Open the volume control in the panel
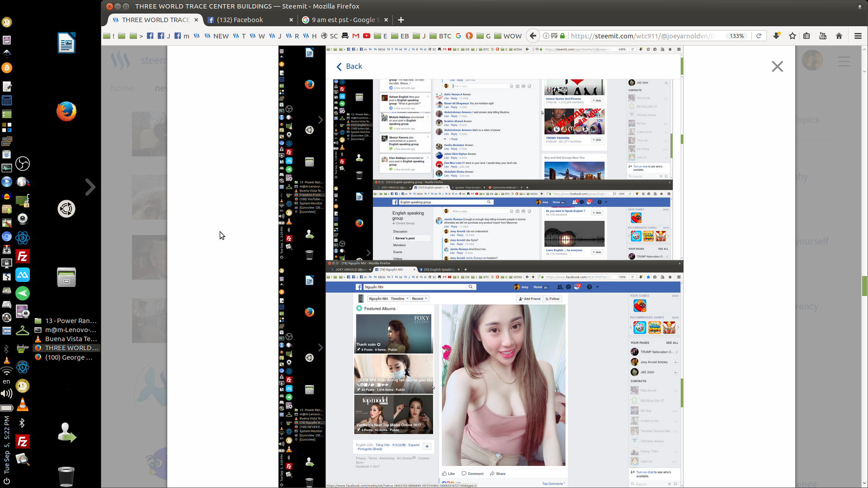The height and width of the screenshot is (488, 868). 7,393
